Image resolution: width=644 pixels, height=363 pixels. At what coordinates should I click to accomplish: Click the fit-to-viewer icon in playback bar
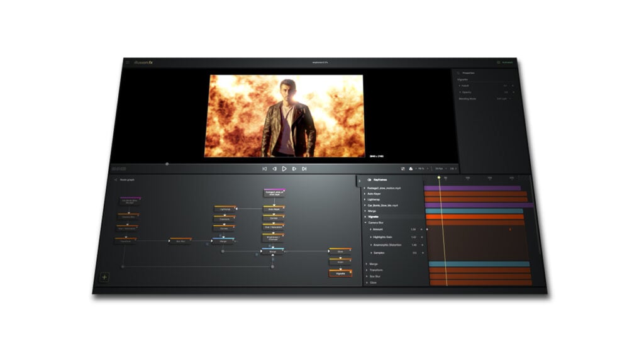coord(403,169)
